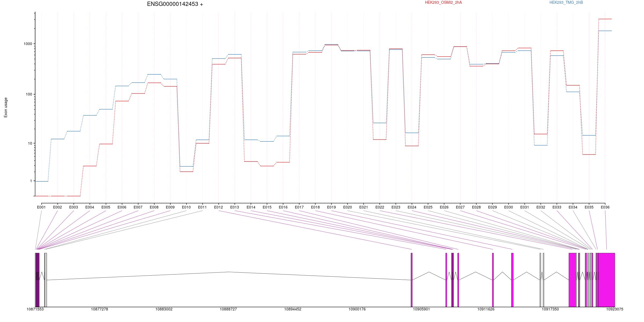Click exon label E002

57,207
